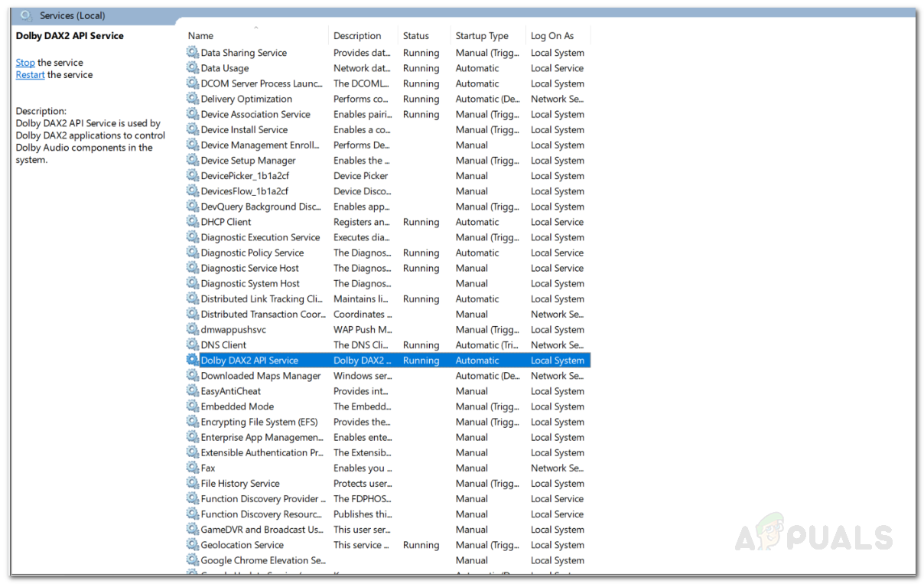
Task: Click the gear icon beside Embedded Mode
Action: point(193,406)
